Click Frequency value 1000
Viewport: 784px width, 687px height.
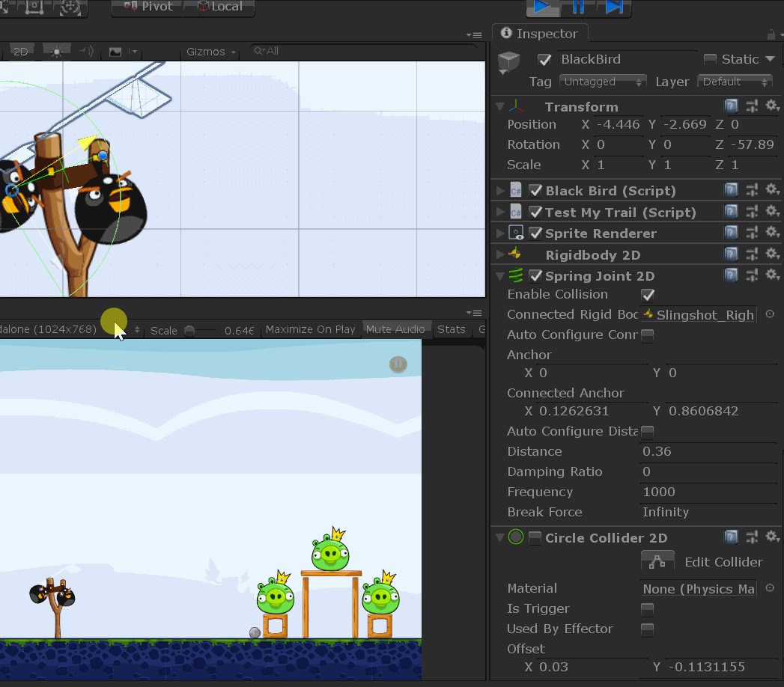(708, 492)
